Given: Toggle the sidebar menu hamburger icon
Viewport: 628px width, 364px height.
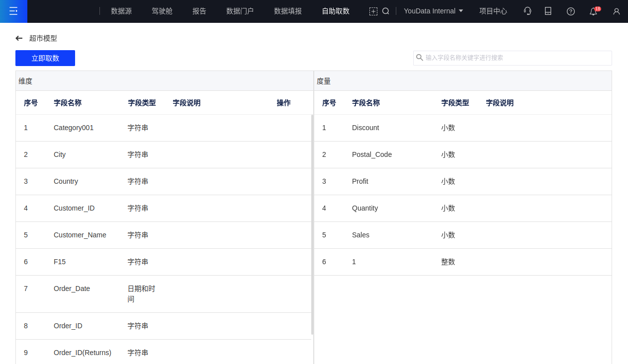Looking at the screenshot, I should pyautogui.click(x=13, y=11).
